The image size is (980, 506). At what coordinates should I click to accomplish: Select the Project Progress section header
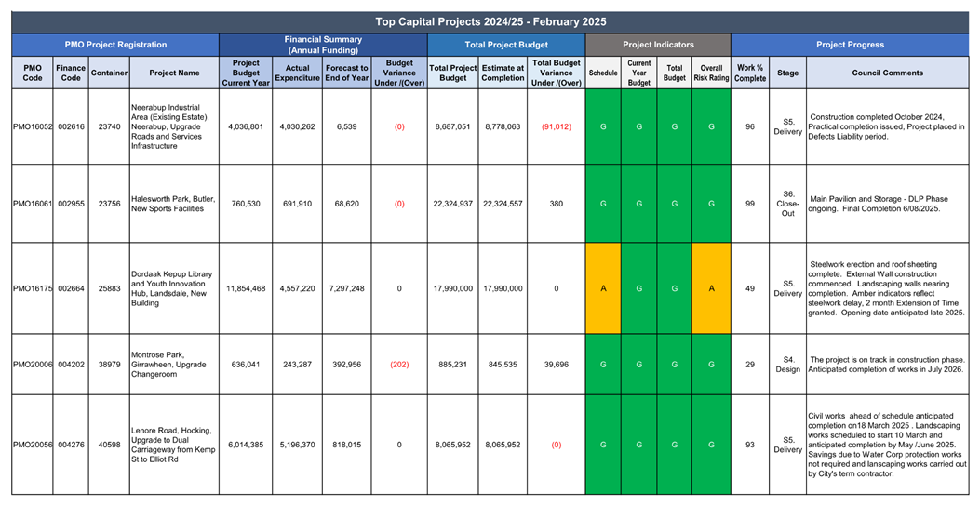pos(850,45)
